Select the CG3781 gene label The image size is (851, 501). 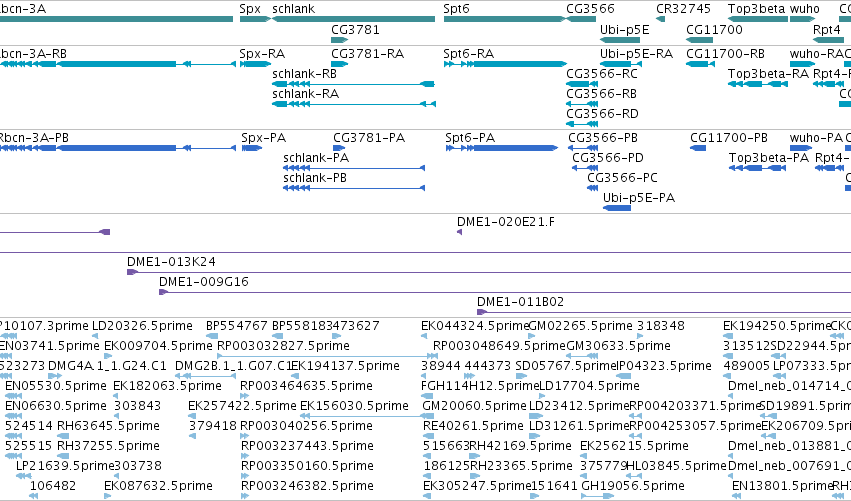click(355, 29)
